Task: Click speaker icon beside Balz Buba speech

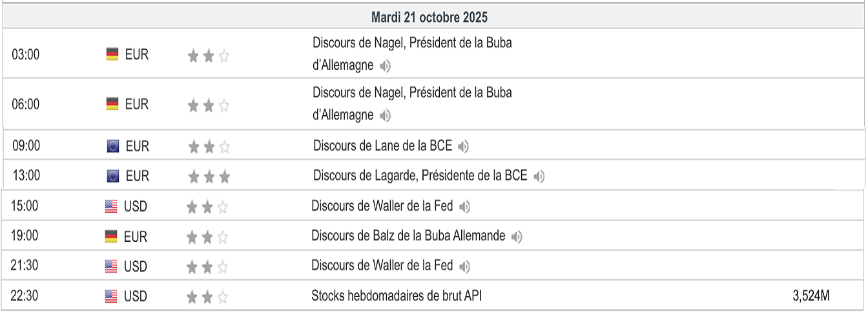Action: (517, 237)
